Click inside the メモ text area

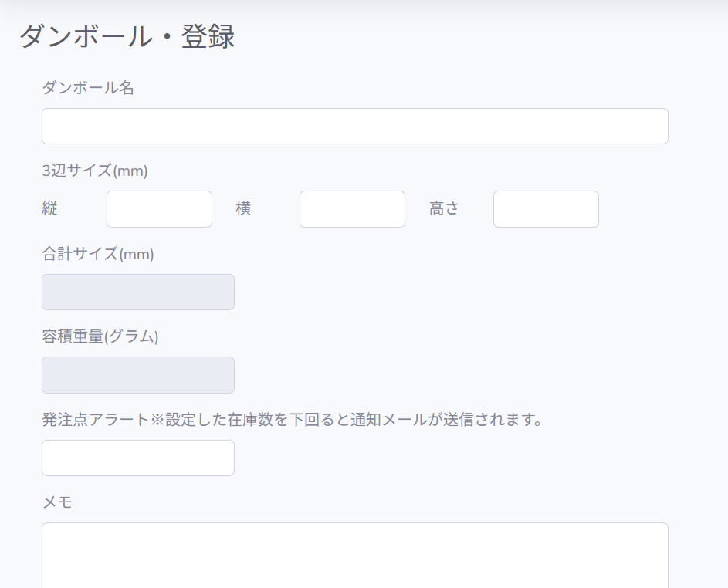pos(354,556)
